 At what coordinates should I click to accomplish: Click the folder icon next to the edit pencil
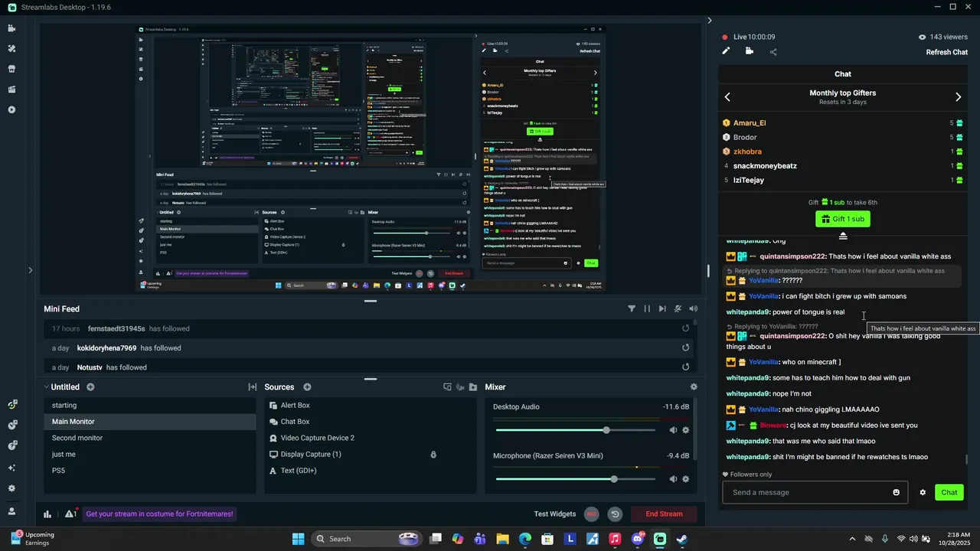click(749, 51)
